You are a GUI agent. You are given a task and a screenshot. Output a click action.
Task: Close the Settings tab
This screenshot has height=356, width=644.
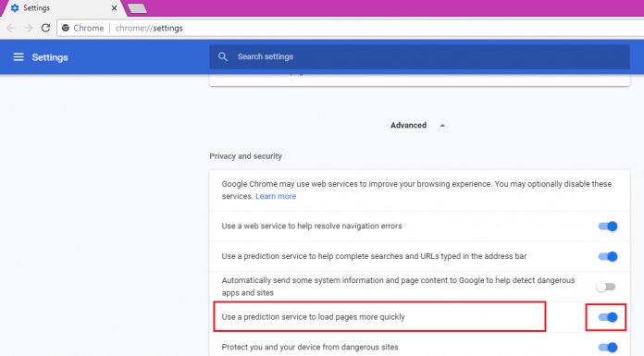(x=114, y=8)
